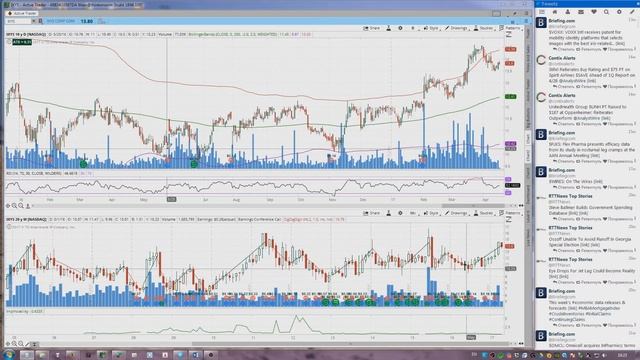Viewport: 640px width, 360px height.
Task: Click pan icon below lower chart
Action: point(8,344)
